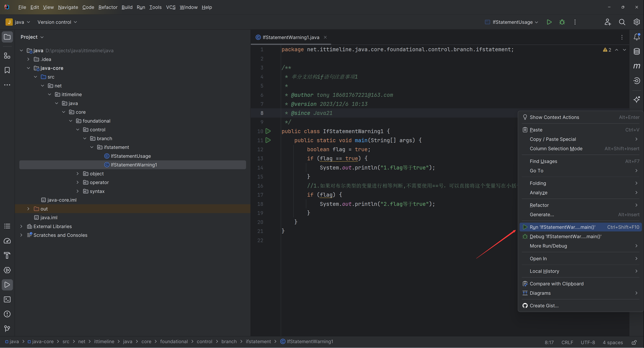This screenshot has width=644, height=348.
Task: Open the Version control dropdown
Action: [57, 22]
